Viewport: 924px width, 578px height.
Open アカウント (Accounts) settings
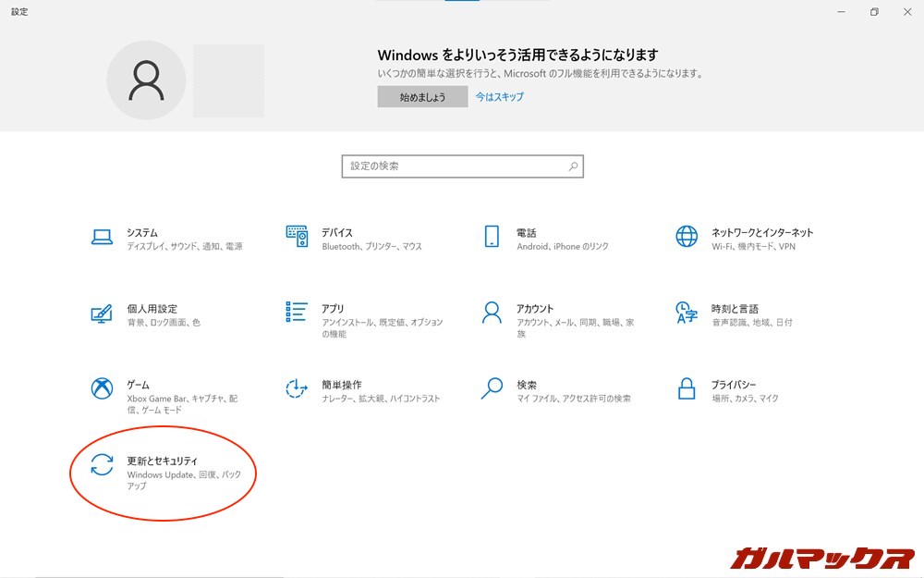point(536,309)
